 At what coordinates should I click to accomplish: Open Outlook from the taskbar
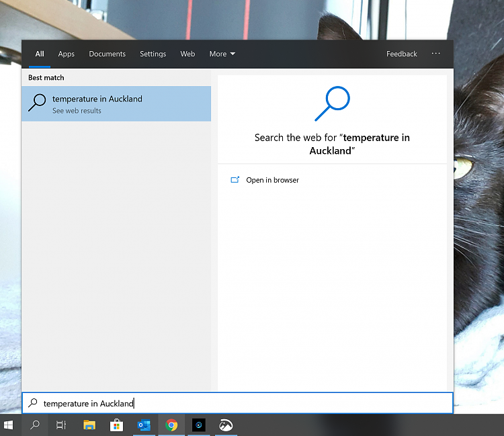tap(144, 425)
